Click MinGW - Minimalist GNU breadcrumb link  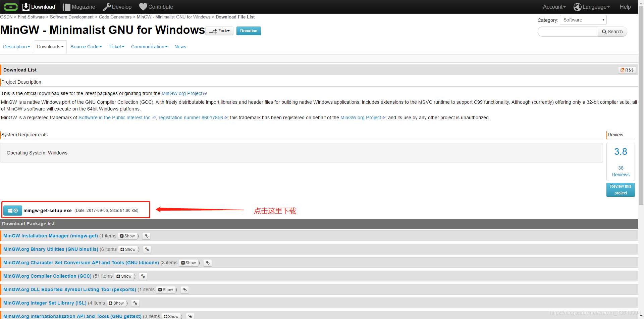[173, 17]
